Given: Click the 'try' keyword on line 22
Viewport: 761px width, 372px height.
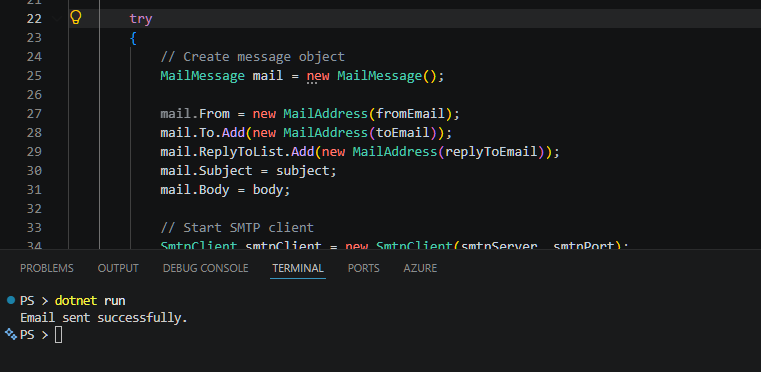Looking at the screenshot, I should pos(141,19).
